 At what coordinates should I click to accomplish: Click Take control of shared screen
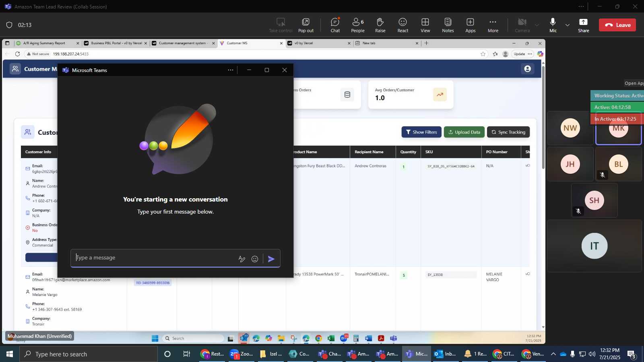point(281,25)
